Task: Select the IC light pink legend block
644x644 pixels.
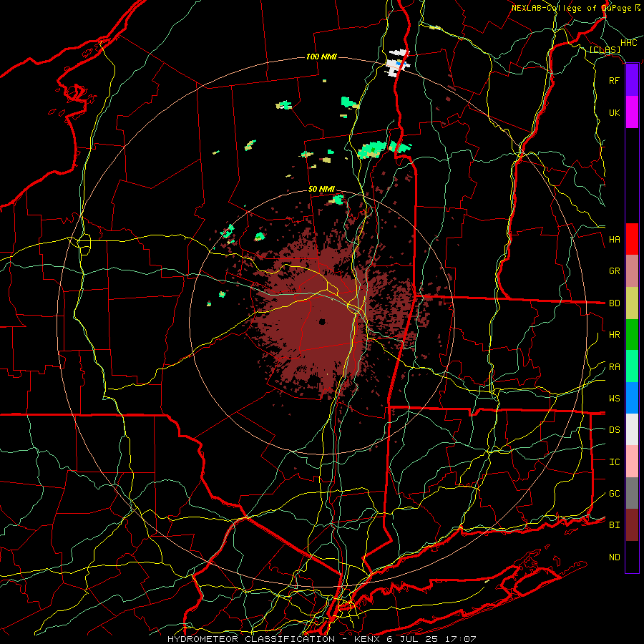Action: [x=632, y=462]
